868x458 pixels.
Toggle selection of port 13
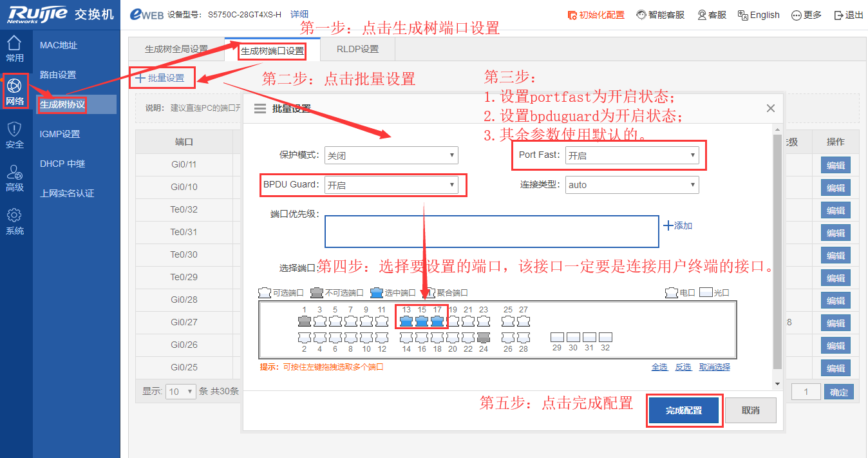[x=406, y=321]
